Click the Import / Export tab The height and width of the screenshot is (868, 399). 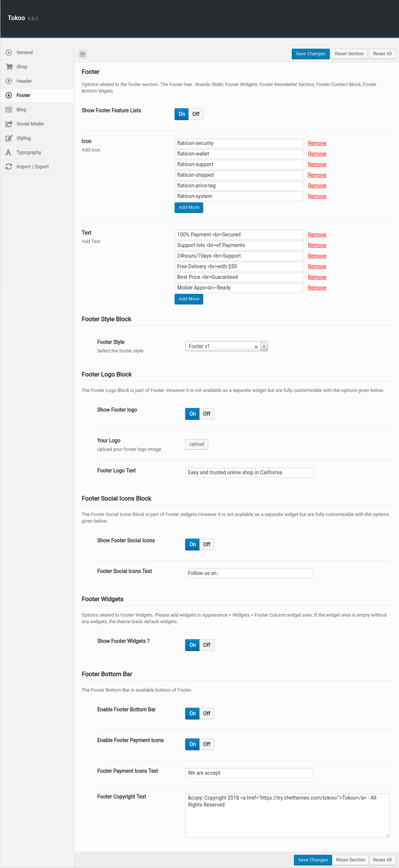[x=37, y=167]
